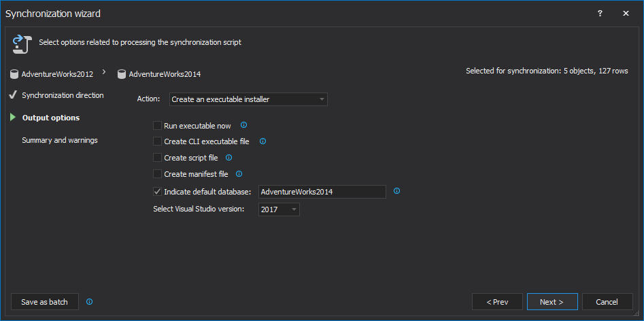Check Create CLI executable file option

158,141
